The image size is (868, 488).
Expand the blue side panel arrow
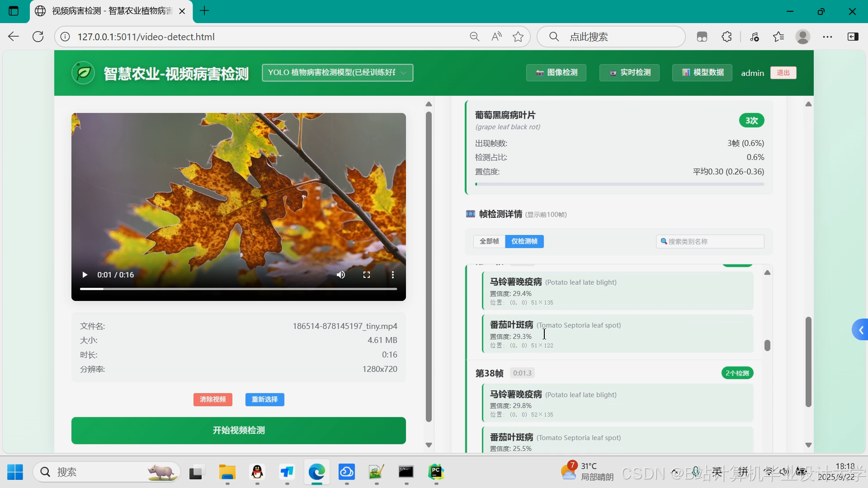(x=860, y=330)
